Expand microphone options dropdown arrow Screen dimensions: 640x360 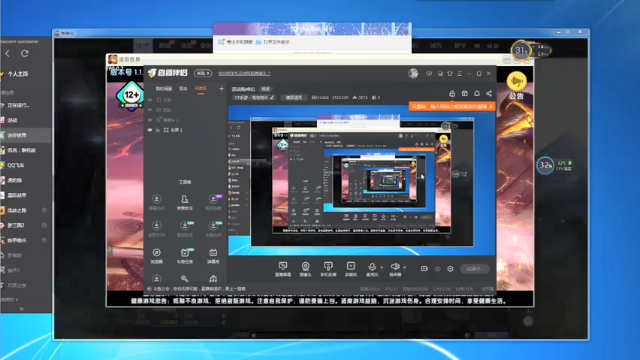coord(382,268)
